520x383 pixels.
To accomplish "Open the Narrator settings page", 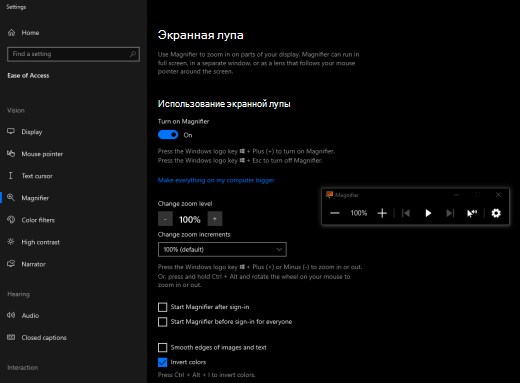I will point(33,264).
